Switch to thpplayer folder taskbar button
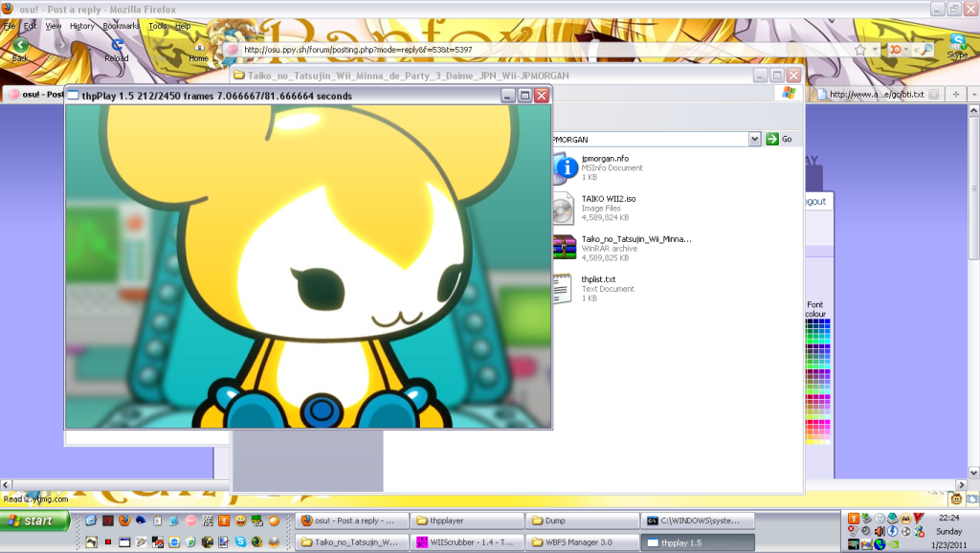 pyautogui.click(x=467, y=520)
